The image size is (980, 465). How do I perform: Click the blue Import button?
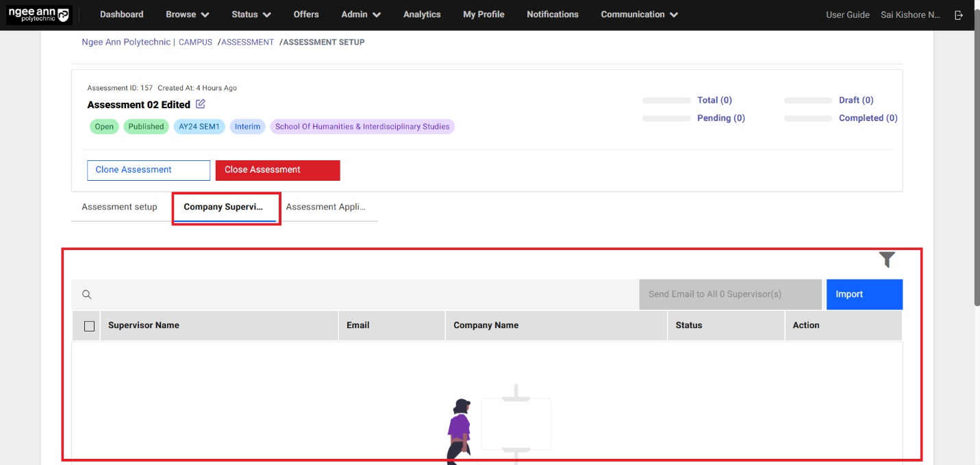864,294
